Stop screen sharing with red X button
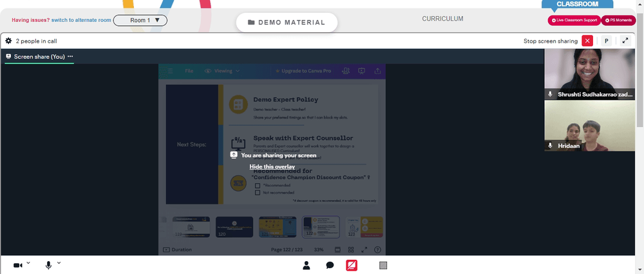The image size is (644, 274). click(587, 41)
